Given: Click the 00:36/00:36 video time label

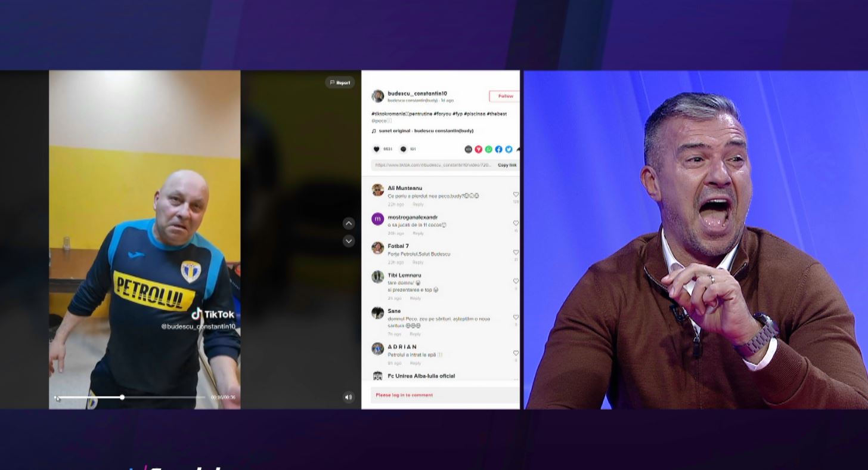Looking at the screenshot, I should [223, 397].
